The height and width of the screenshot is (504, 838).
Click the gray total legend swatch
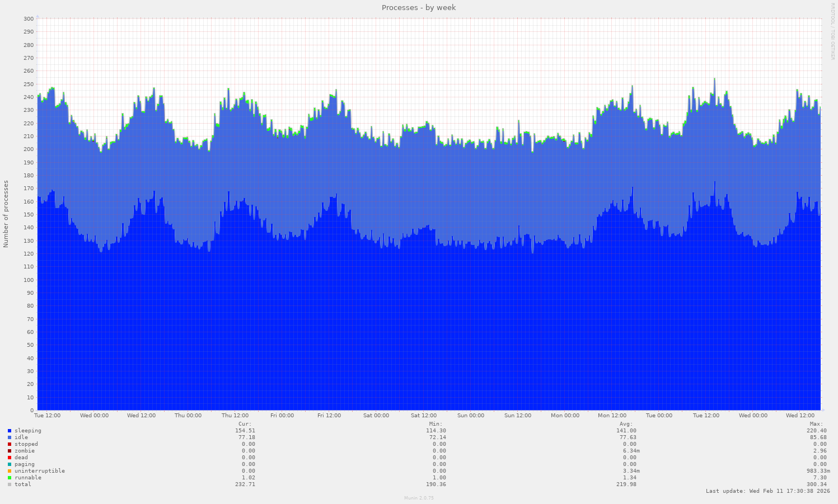pos(10,484)
